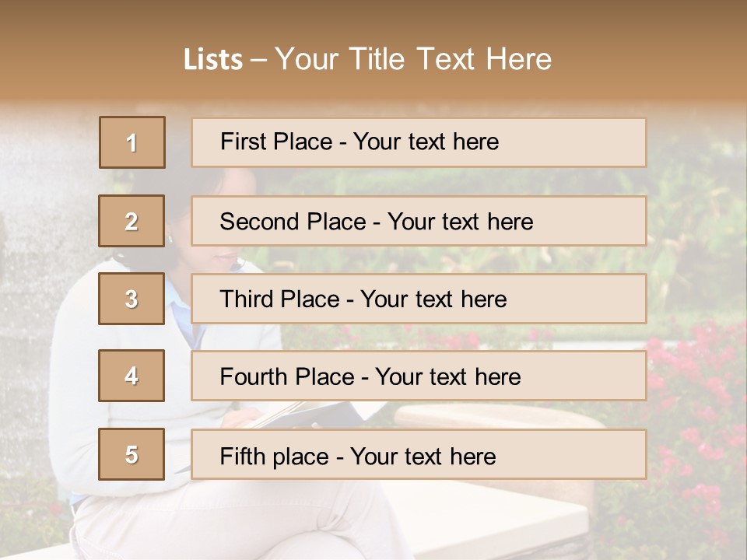This screenshot has height=560, width=747.
Task: Select the number 1 box
Action: coord(132,142)
